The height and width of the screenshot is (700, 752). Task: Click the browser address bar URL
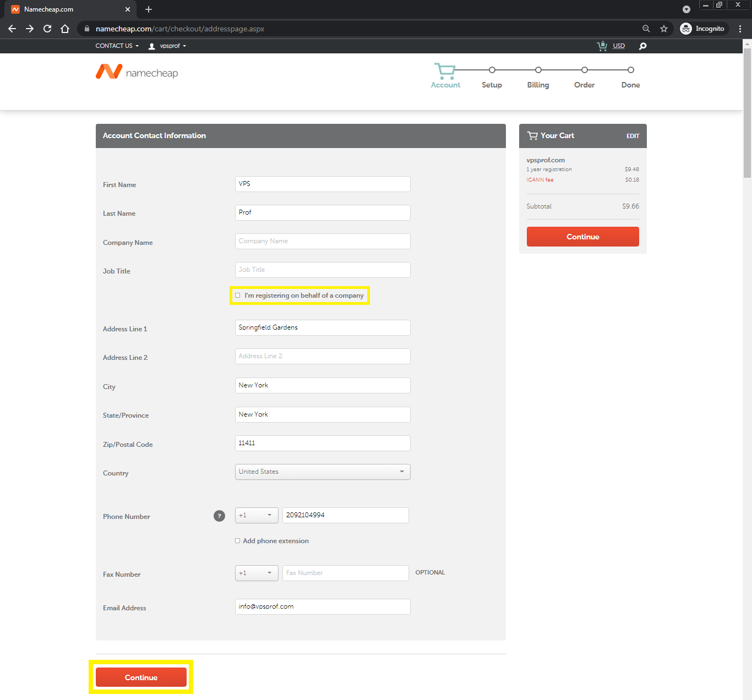180,29
